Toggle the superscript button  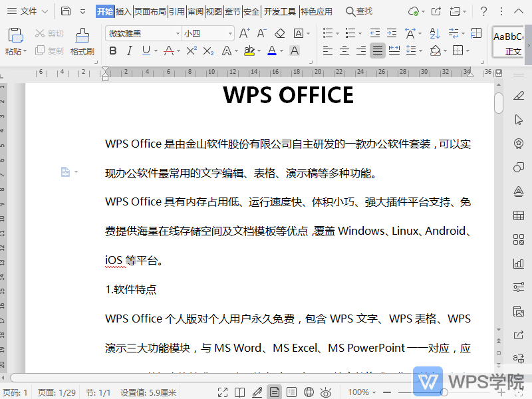point(191,51)
